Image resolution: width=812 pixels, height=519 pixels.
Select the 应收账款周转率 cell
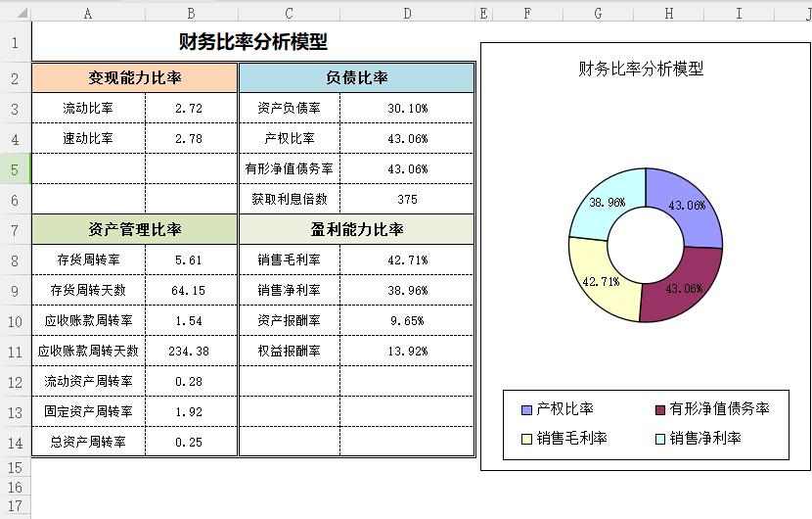[88, 320]
